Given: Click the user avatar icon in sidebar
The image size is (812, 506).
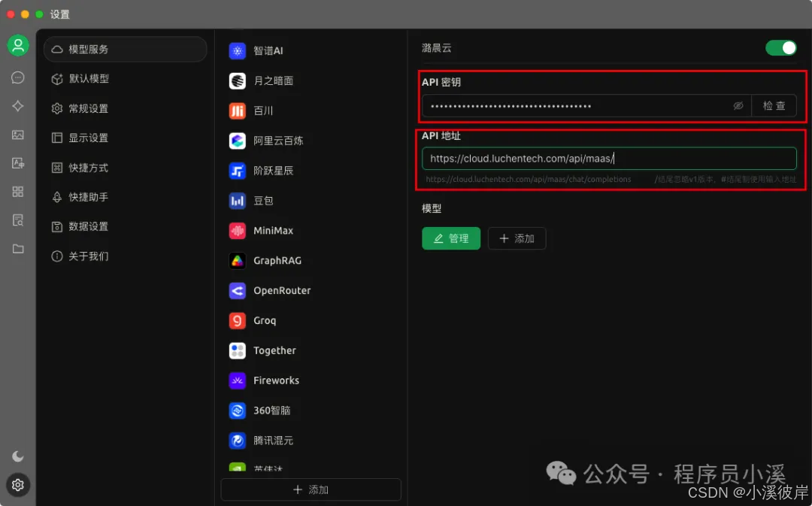Looking at the screenshot, I should [17, 46].
